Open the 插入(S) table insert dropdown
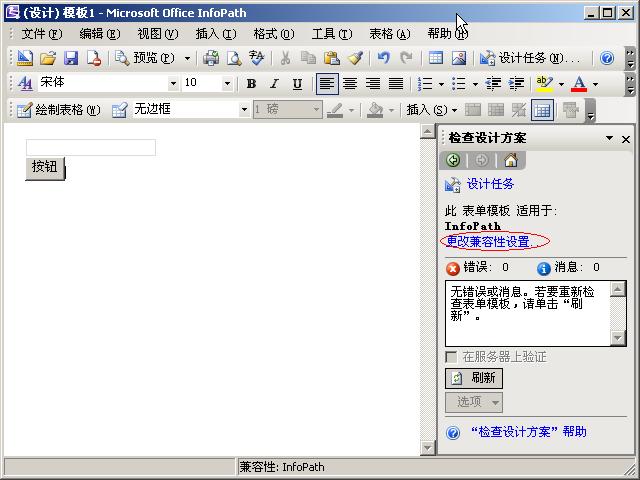Image resolution: width=640 pixels, height=480 pixels. pyautogui.click(x=431, y=110)
